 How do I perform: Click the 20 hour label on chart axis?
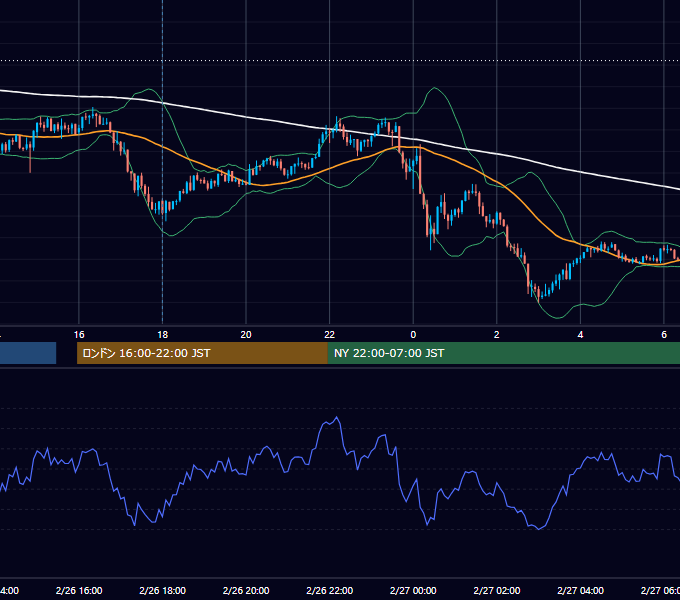click(x=246, y=335)
